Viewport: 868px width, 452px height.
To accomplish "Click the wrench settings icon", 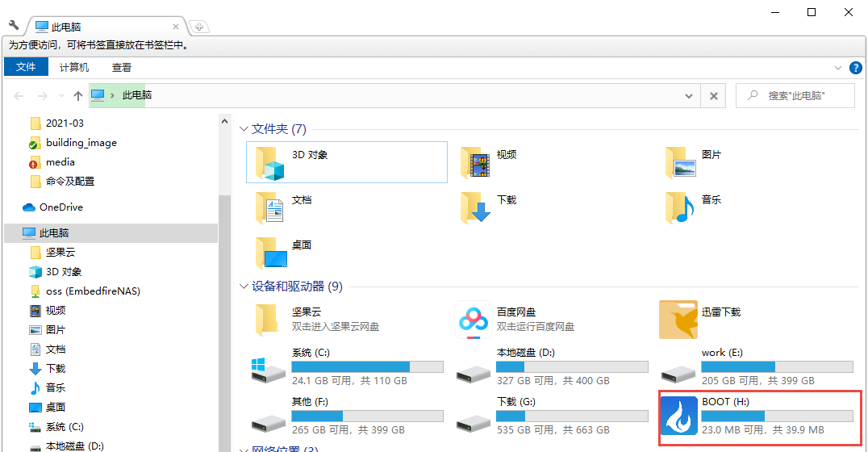I will (14, 26).
